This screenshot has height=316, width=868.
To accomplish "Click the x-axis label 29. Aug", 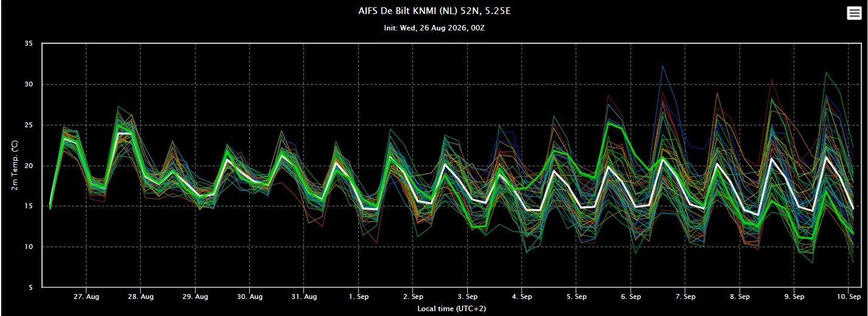I will click(195, 297).
